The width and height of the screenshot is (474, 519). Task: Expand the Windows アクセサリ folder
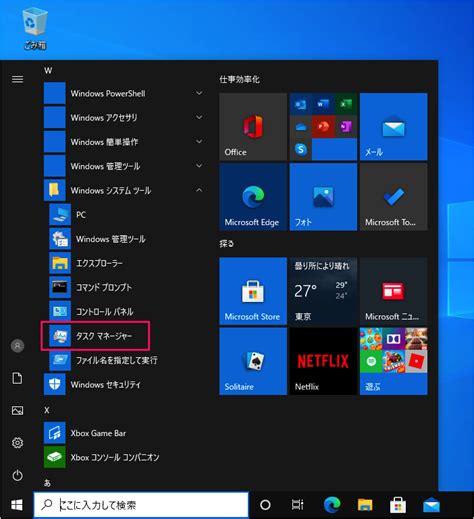click(x=125, y=118)
